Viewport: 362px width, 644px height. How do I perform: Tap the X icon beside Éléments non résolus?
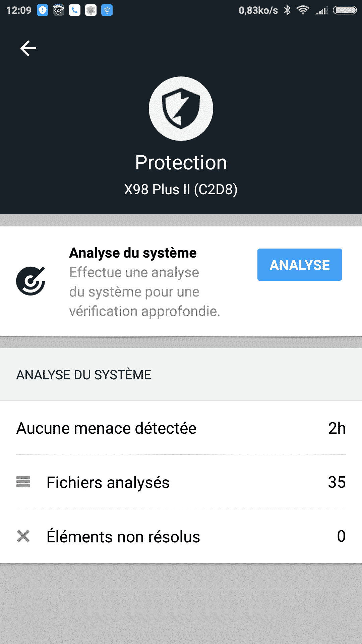click(23, 536)
